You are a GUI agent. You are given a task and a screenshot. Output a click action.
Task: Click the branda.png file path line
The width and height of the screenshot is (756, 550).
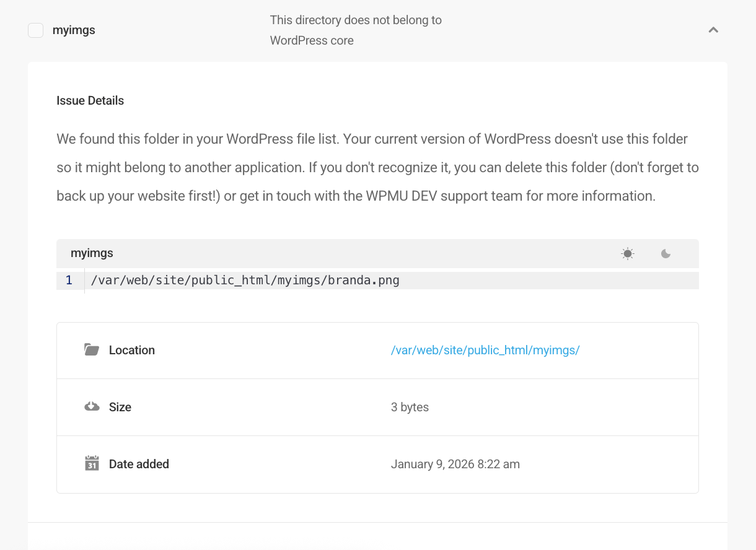[x=245, y=280]
